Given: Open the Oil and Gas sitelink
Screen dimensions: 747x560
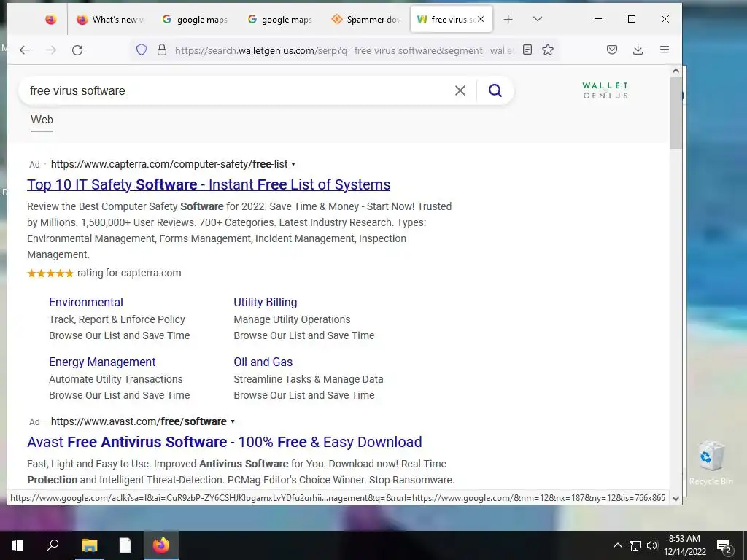Looking at the screenshot, I should (263, 362).
